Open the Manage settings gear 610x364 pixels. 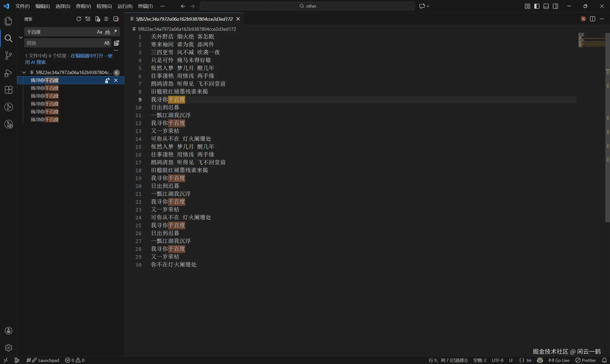tap(8, 348)
